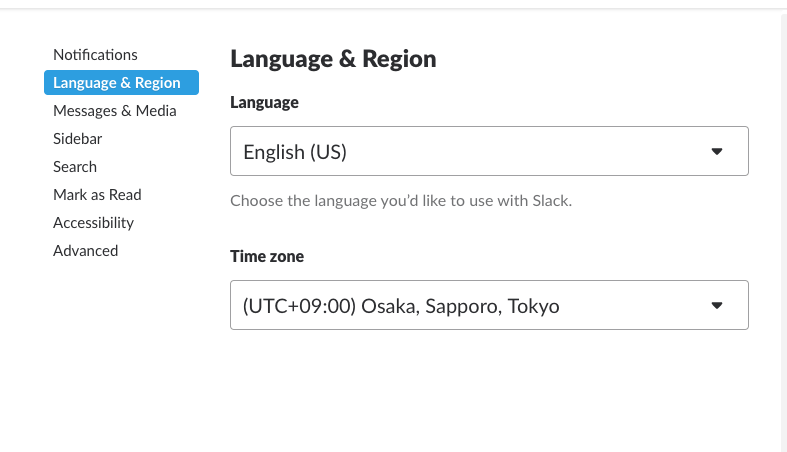Click the bold Language field label
This screenshot has width=787, height=452.
point(265,102)
